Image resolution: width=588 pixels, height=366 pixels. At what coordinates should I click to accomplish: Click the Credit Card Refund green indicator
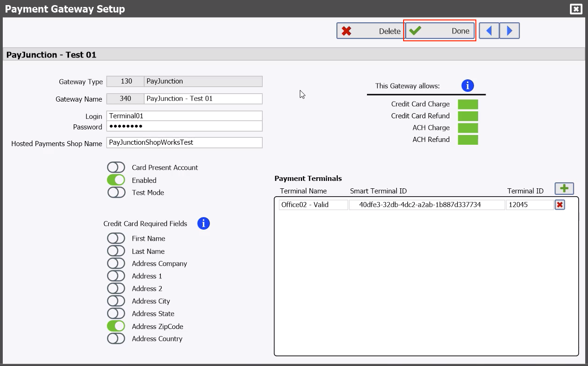468,116
